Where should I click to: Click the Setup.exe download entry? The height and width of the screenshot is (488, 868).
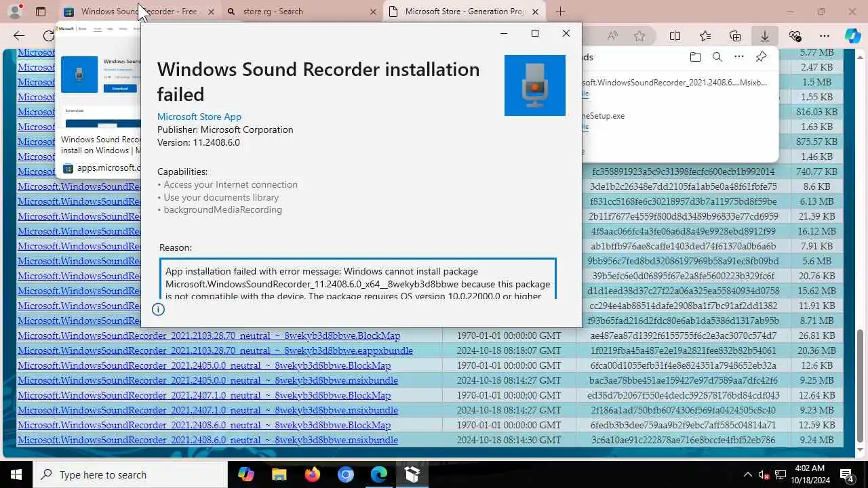point(604,116)
